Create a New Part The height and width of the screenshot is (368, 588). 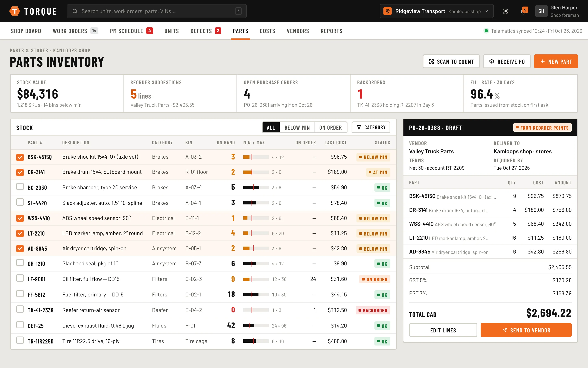pyautogui.click(x=556, y=62)
